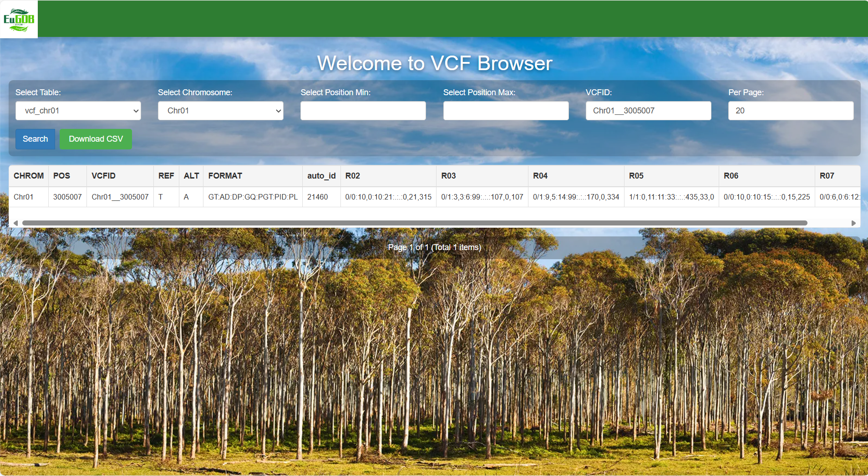Click the left scrollbar arrow icon
868x476 pixels.
(x=15, y=223)
